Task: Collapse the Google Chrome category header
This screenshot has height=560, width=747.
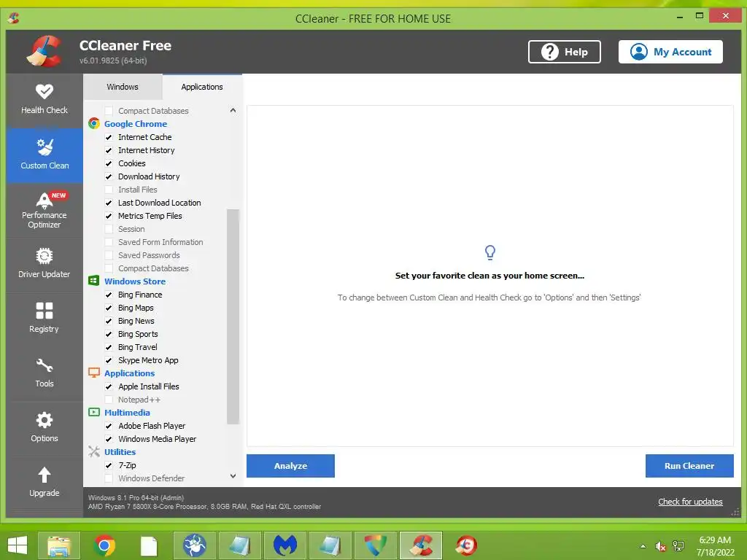Action: (x=136, y=124)
